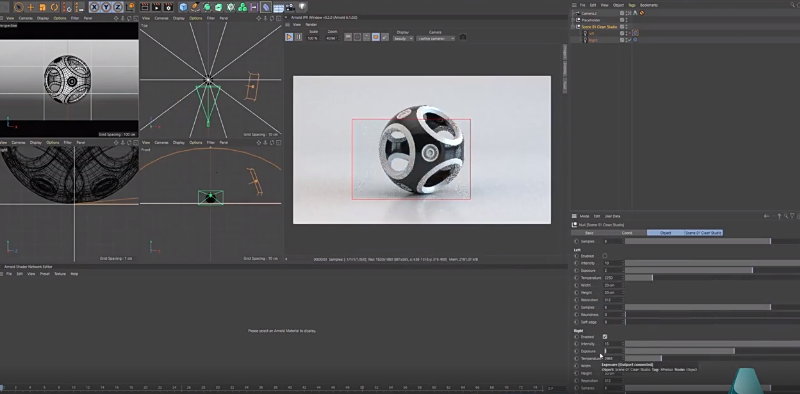Viewport: 800px width, 394px height.
Task: Click the IPR snapshot camera icon
Action: tap(463, 37)
